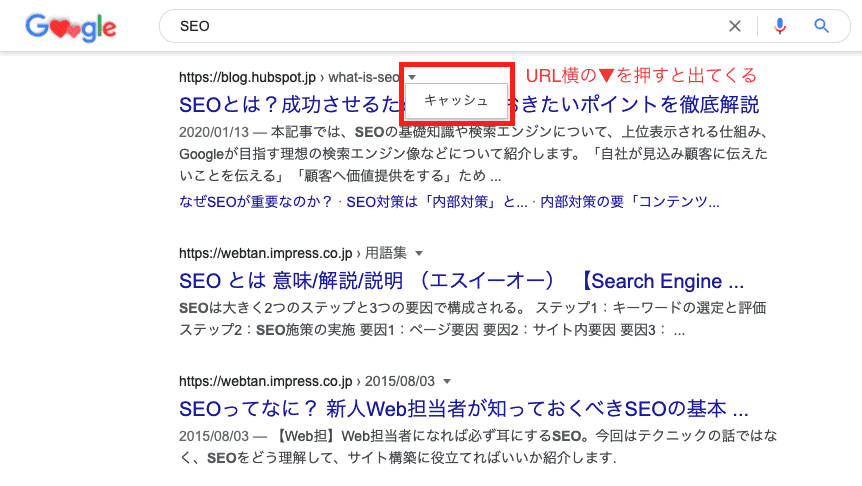Choose キャッシュ from the popup menu
Screen dimensions: 862x486
(456, 101)
